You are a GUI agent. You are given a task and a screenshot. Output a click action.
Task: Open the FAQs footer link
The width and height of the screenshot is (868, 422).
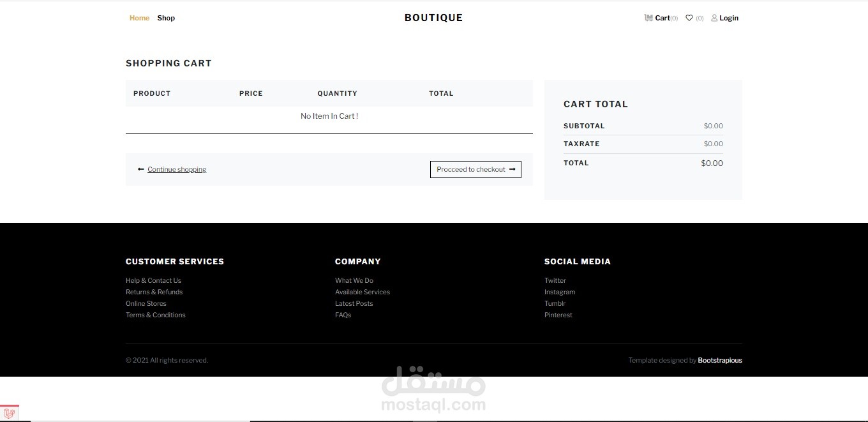(x=343, y=315)
